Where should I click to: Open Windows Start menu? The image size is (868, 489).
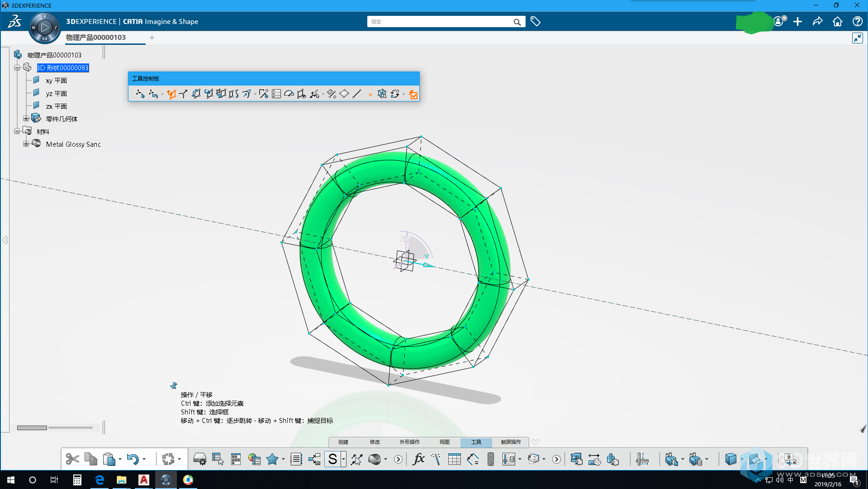pyautogui.click(x=11, y=480)
